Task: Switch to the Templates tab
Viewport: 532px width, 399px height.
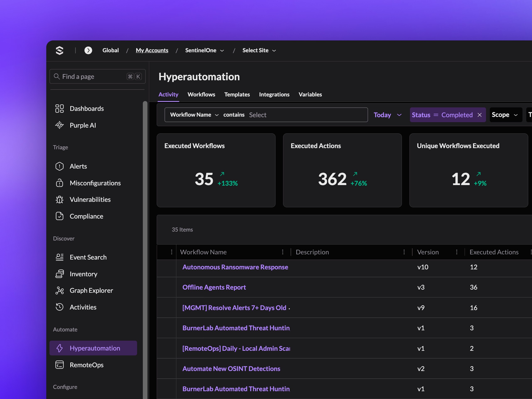Action: 237,94
